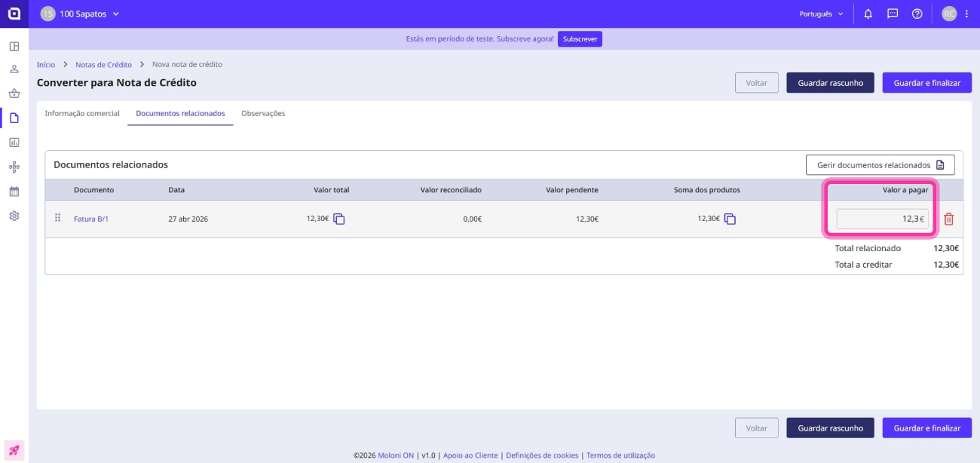
Task: Click Gerir documentos relacionados button
Action: coord(880,164)
